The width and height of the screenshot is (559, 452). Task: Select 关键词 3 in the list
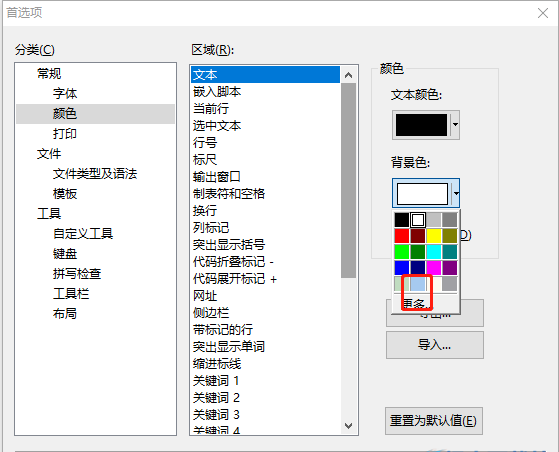[x=265, y=415]
